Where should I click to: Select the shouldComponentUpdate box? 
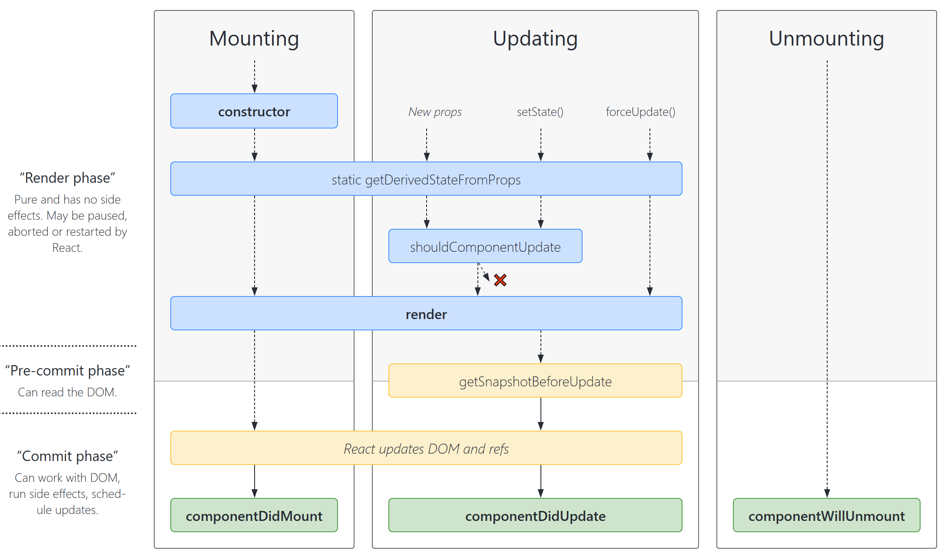tap(485, 247)
